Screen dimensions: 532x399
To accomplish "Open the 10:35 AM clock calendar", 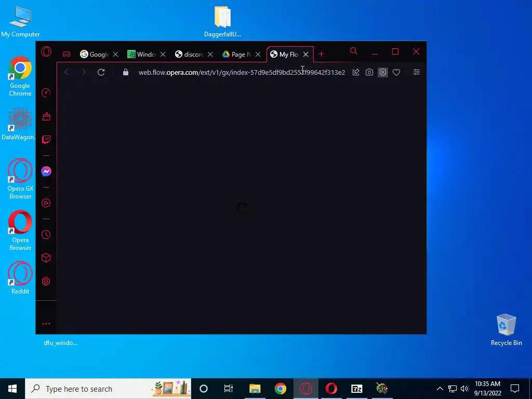I will (487, 389).
